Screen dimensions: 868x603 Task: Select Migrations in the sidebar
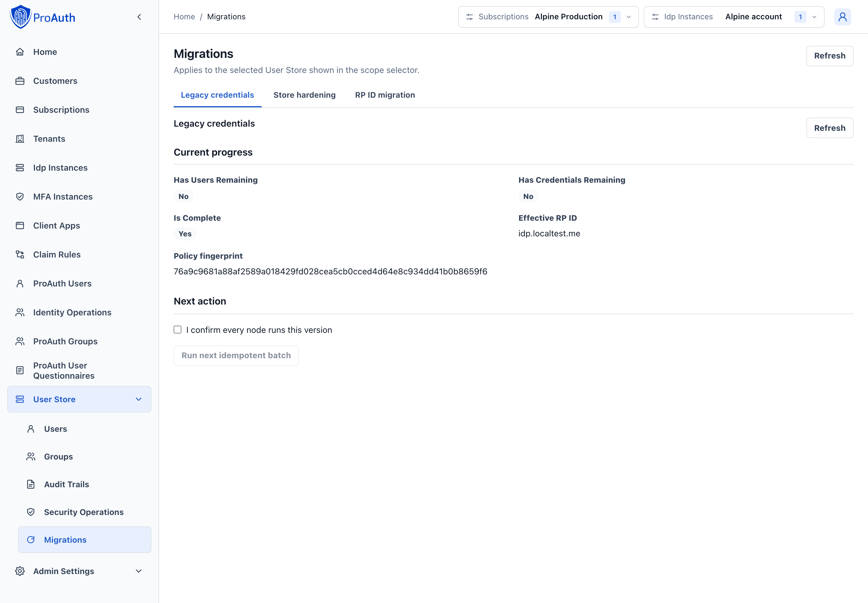[x=85, y=540]
